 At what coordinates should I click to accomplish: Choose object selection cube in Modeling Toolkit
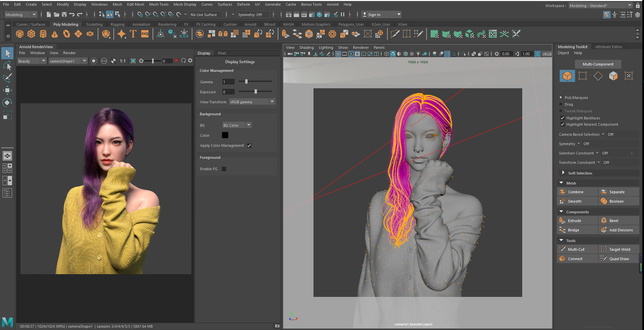567,76
